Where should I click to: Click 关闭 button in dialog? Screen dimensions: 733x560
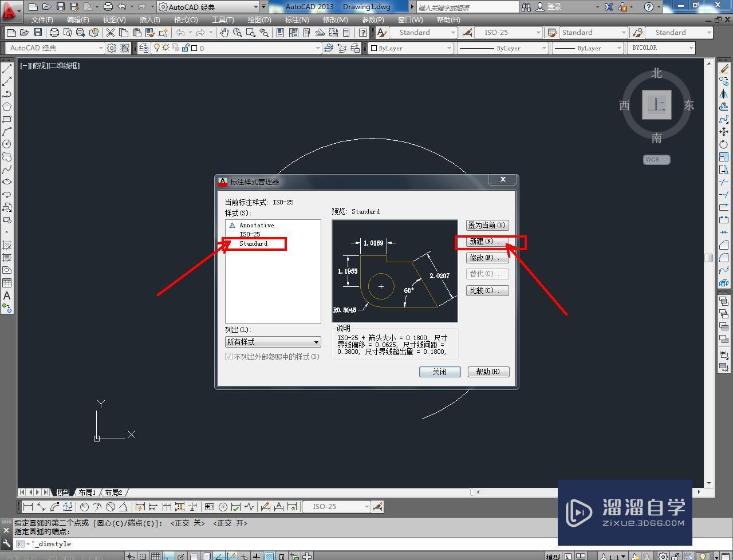click(440, 372)
